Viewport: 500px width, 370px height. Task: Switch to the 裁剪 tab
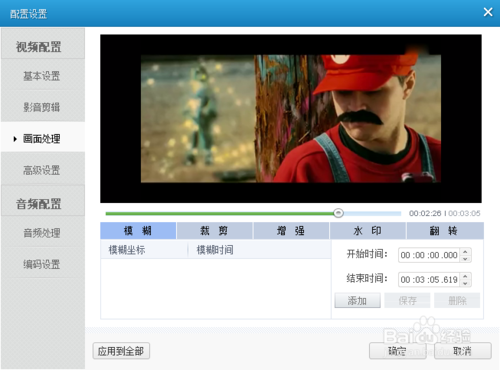point(214,231)
